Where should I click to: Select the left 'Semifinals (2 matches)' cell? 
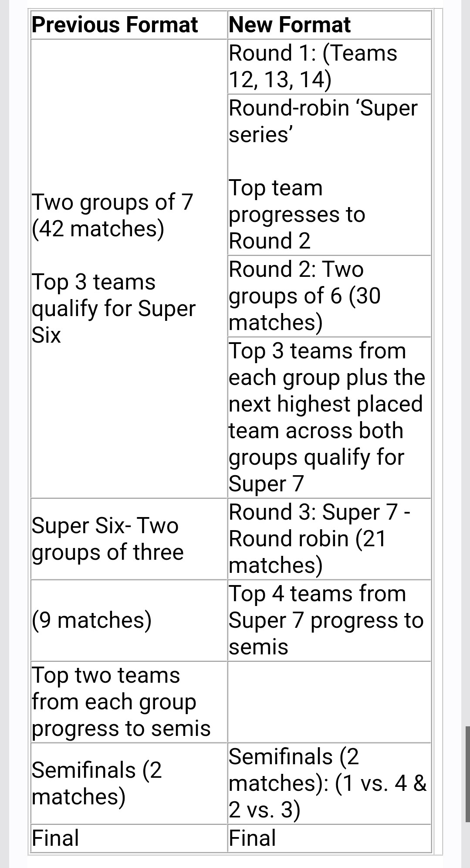point(129,783)
